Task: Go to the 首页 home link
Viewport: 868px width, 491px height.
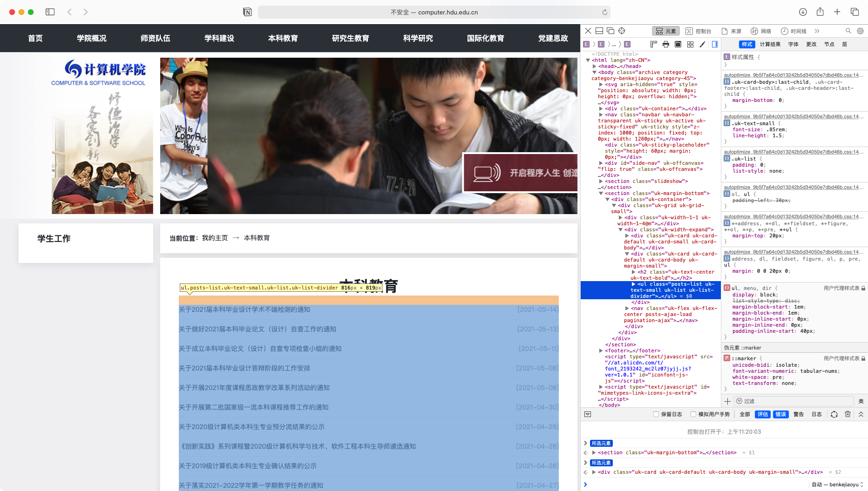Action: click(x=35, y=38)
